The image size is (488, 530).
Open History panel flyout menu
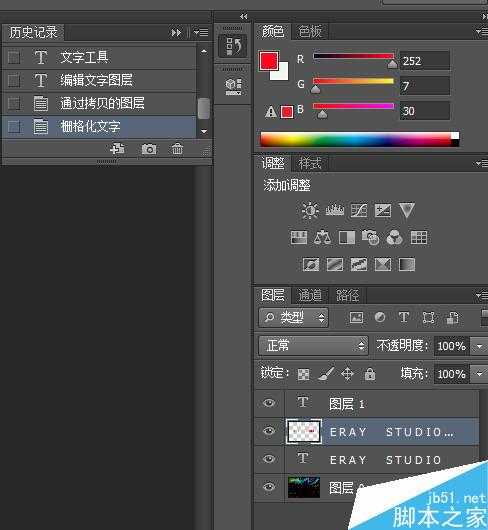[201, 32]
